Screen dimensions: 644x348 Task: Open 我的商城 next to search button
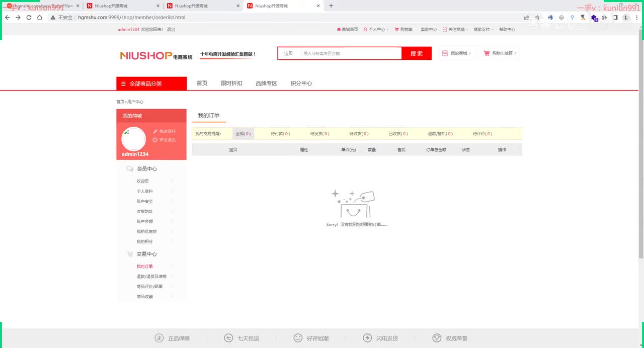[x=457, y=53]
